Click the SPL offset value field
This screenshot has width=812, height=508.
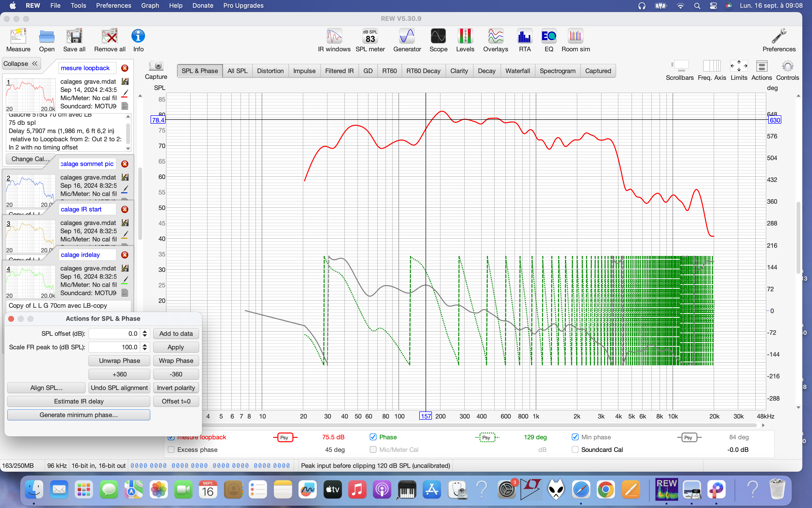pos(115,334)
